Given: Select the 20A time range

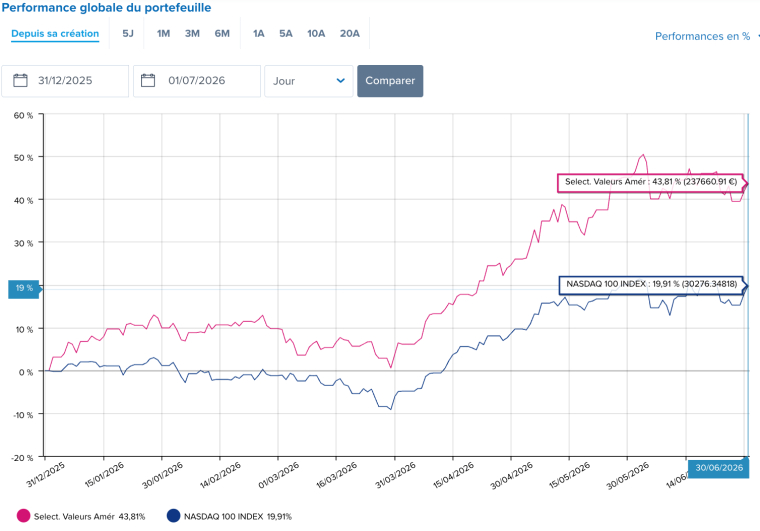Looking at the screenshot, I should coord(349,33).
